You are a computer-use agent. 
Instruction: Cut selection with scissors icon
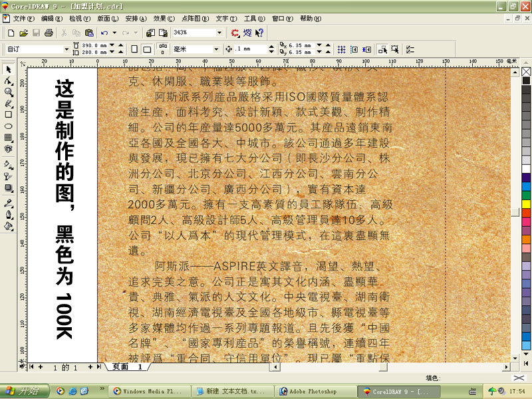tap(64, 33)
